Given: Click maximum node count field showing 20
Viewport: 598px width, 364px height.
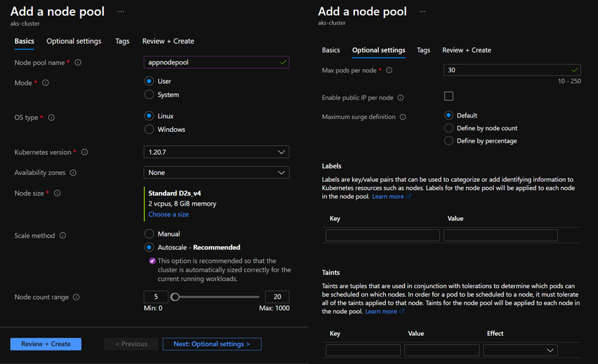Looking at the screenshot, I should click(277, 297).
